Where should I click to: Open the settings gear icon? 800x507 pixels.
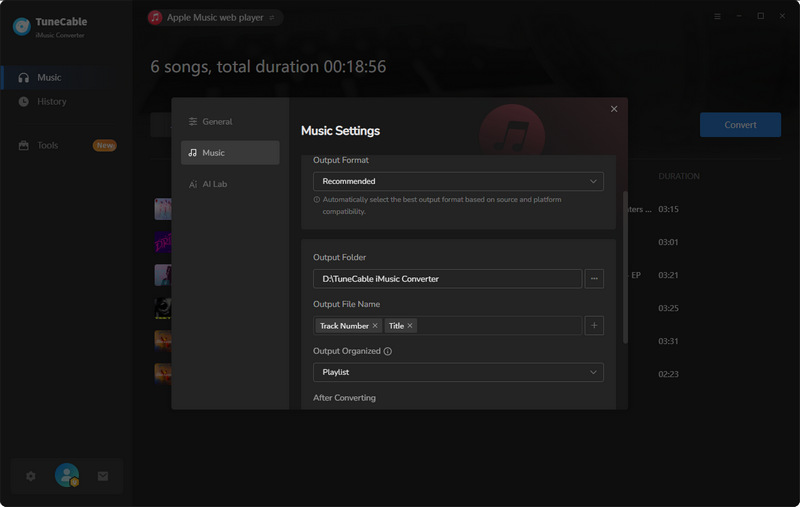[31, 476]
